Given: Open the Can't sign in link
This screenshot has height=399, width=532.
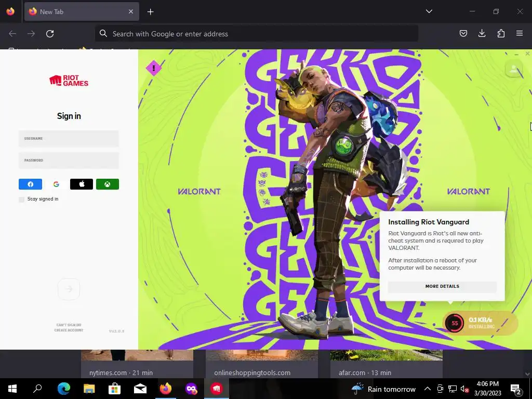Looking at the screenshot, I should (x=69, y=325).
